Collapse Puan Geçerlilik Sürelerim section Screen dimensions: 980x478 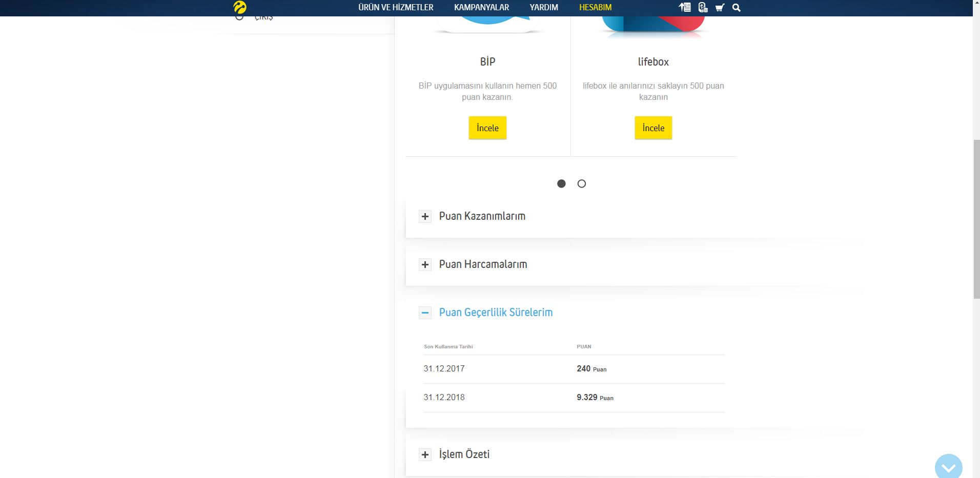[425, 313]
